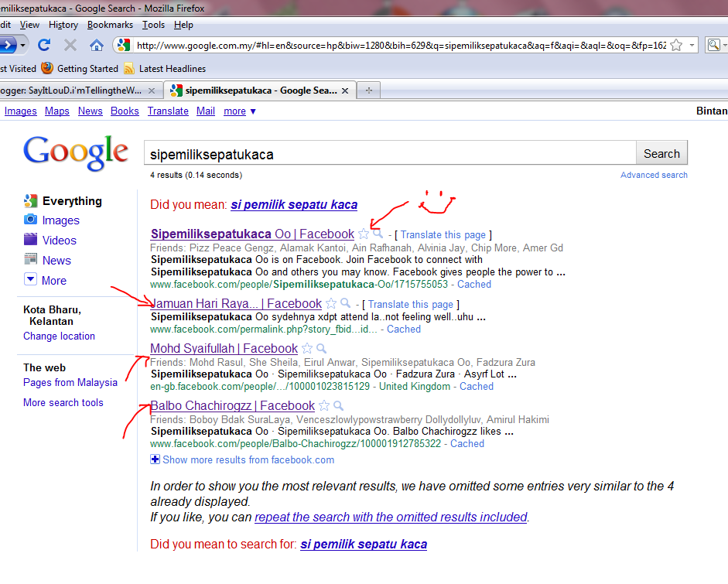Click Change location link
Viewport: 728px width, 584px height.
(x=59, y=336)
